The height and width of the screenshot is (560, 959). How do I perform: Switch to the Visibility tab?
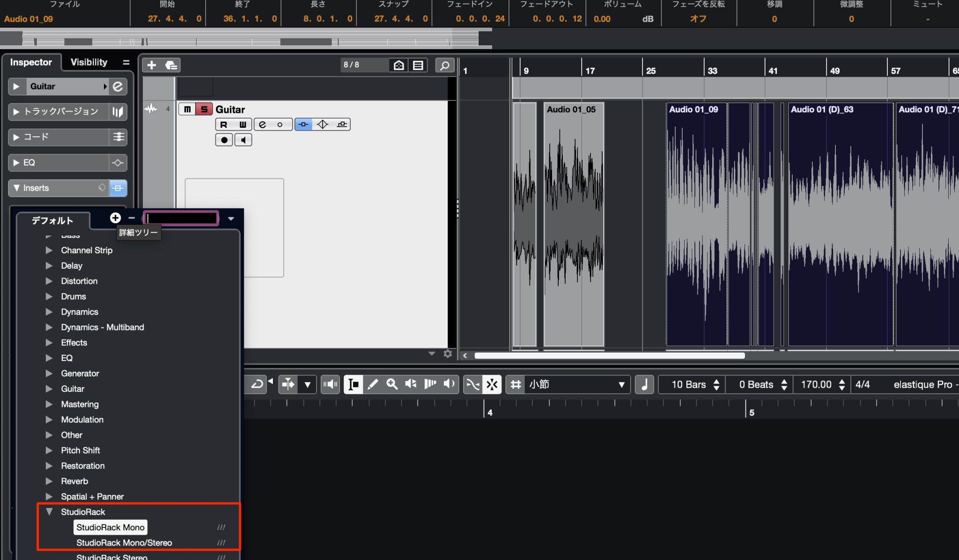[89, 62]
